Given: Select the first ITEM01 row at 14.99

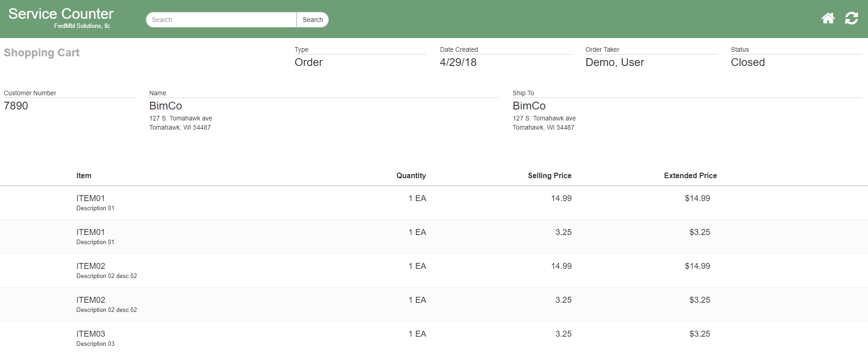Looking at the screenshot, I should [x=91, y=198].
